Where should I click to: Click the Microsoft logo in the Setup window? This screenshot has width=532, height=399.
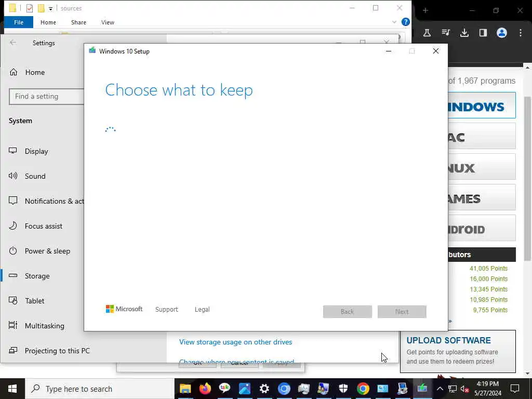124,309
